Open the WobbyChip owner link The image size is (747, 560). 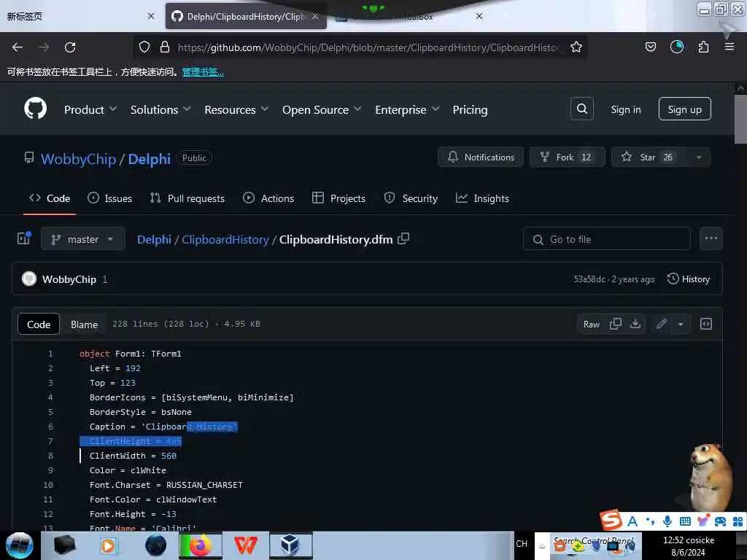click(x=79, y=158)
